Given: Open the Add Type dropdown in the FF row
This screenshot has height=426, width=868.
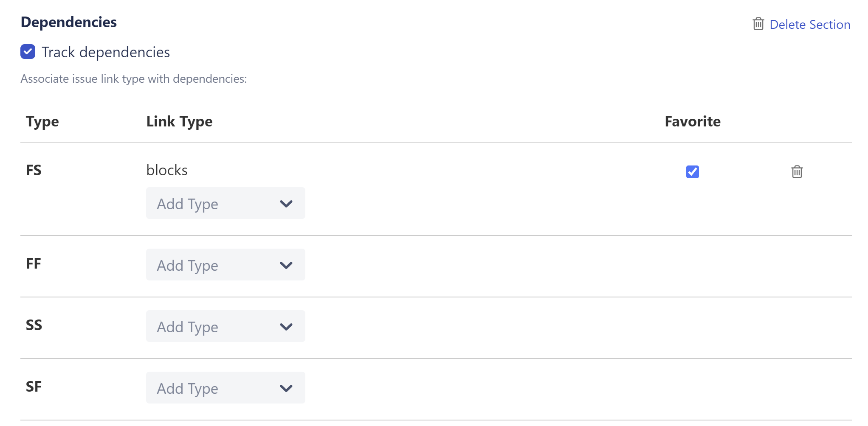Looking at the screenshot, I should pos(225,265).
